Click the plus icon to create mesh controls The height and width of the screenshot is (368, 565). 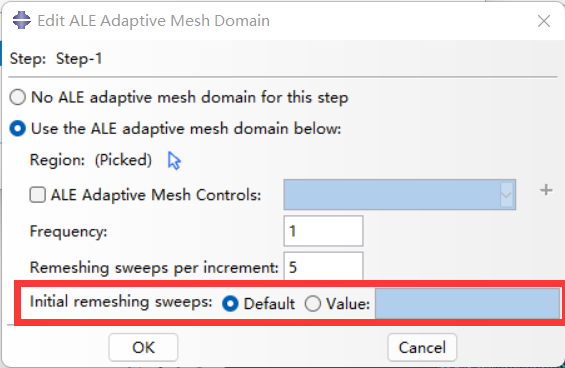(546, 190)
